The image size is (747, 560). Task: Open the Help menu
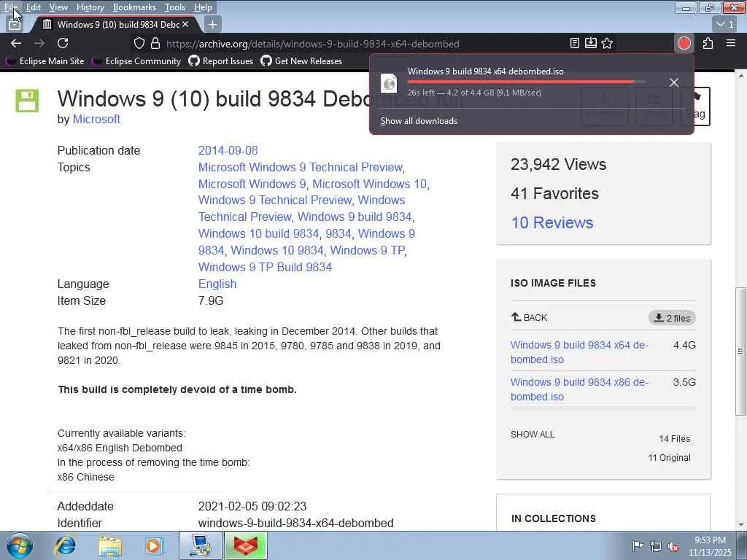coord(203,7)
